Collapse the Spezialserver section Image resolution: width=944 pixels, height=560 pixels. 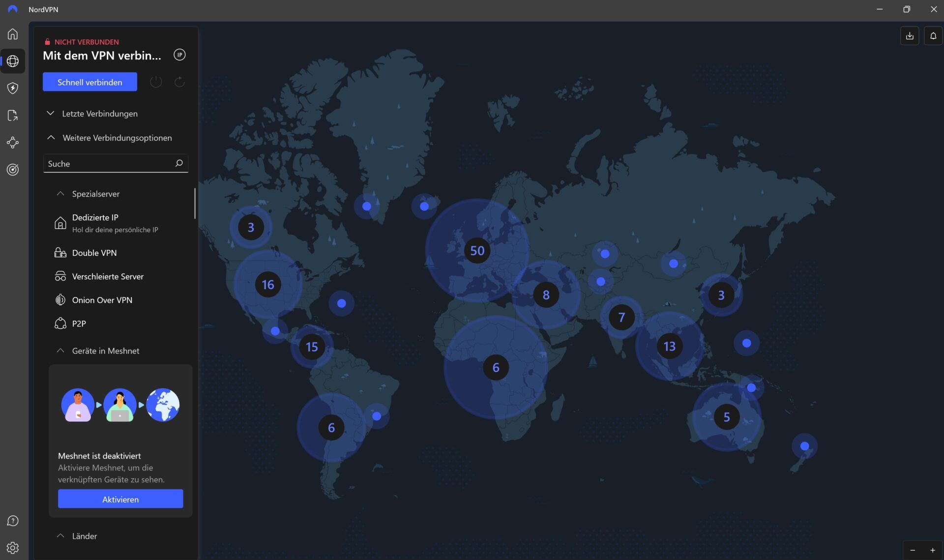tap(88, 194)
